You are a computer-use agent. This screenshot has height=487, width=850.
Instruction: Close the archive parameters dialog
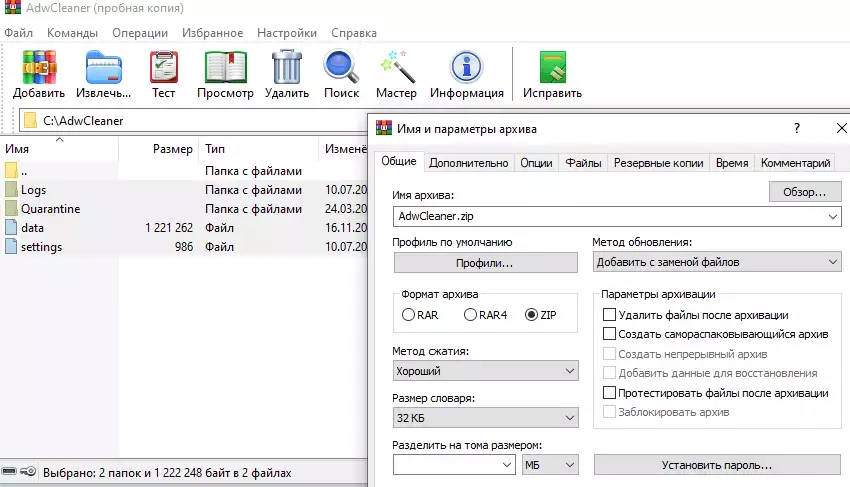pos(841,129)
